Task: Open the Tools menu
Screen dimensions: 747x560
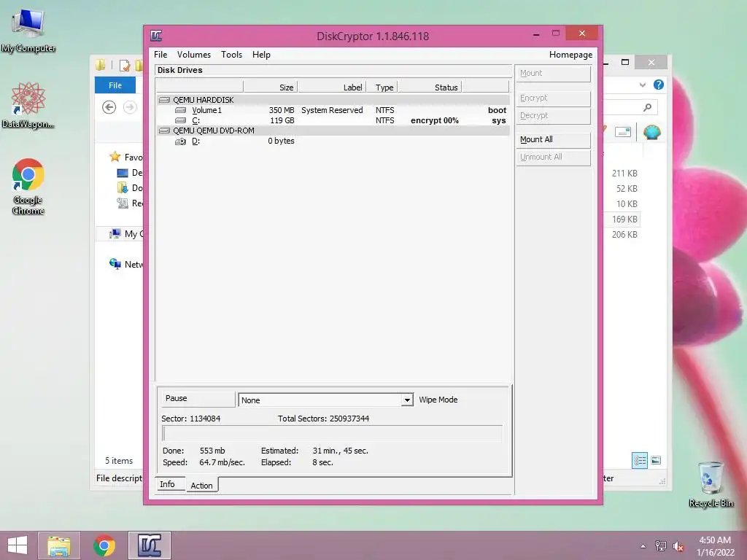Action: 231,55
